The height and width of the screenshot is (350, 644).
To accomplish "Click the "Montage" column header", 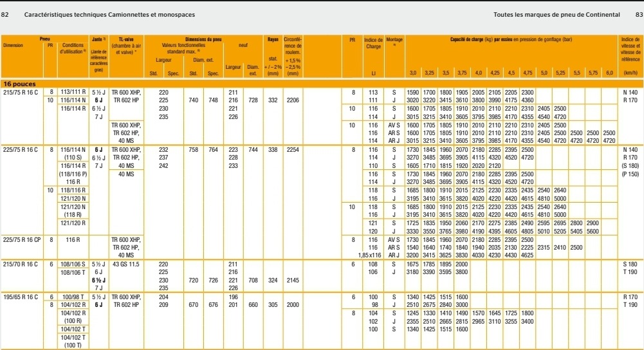I will pyautogui.click(x=394, y=40).
